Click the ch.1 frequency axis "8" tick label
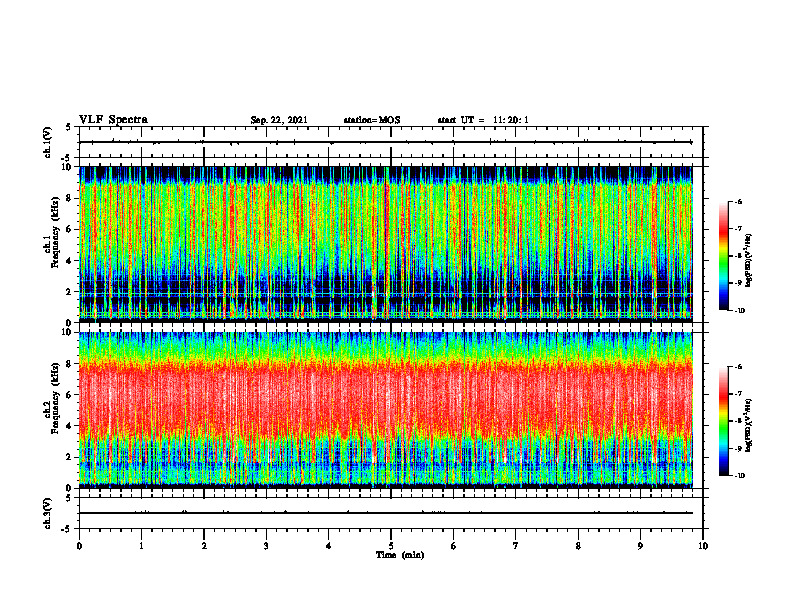This screenshot has width=792, height=612. coord(70,198)
